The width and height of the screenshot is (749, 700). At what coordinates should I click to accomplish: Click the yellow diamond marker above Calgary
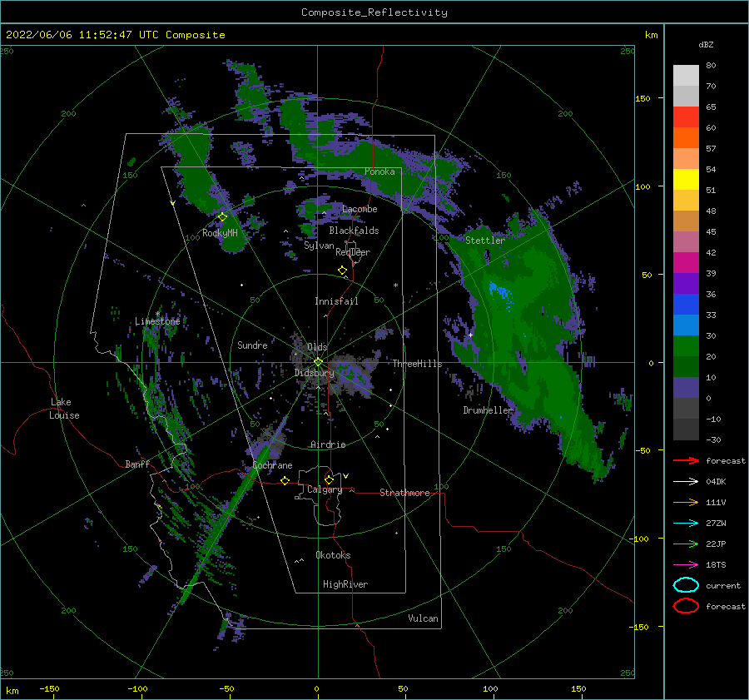[x=329, y=479]
